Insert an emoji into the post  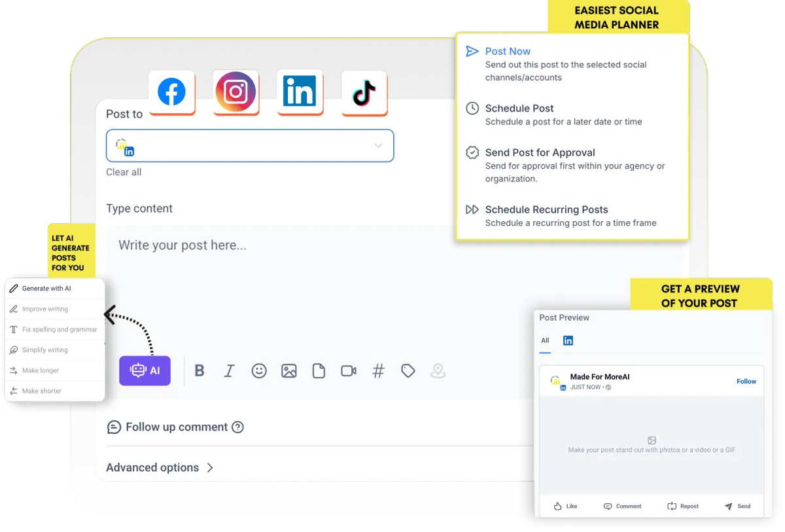259,370
